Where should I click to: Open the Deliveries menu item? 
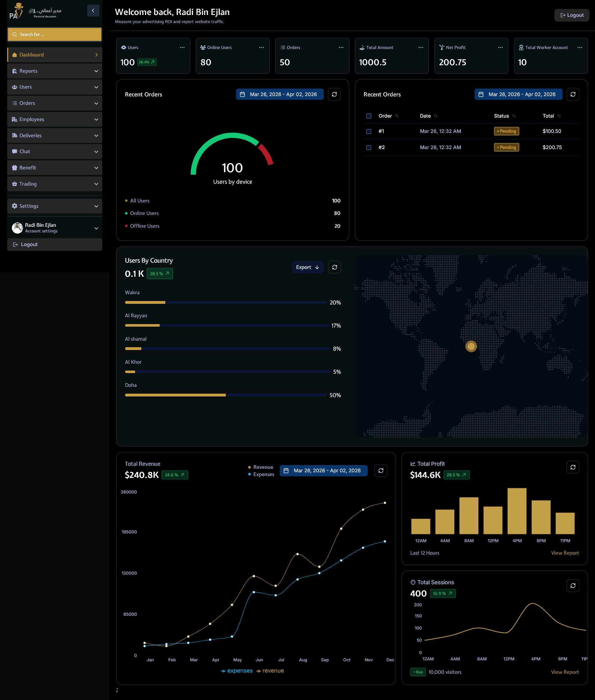coord(55,135)
